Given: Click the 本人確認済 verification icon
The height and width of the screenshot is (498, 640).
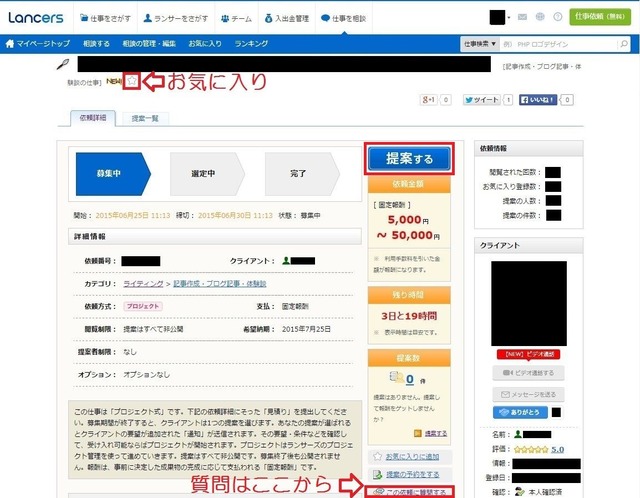Looking at the screenshot, I should pos(519,491).
